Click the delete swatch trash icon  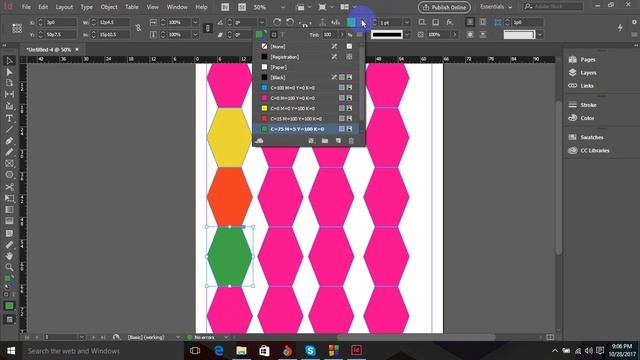[351, 141]
